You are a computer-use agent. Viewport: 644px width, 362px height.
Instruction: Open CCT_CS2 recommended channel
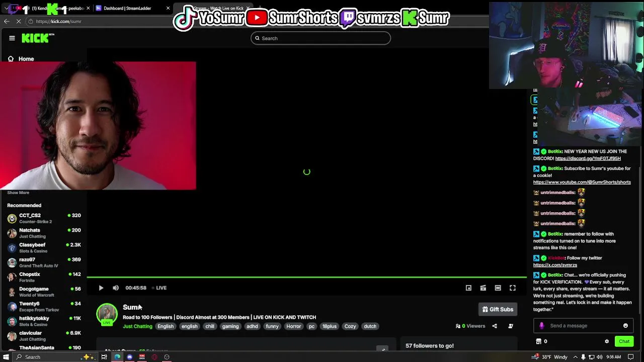tap(44, 218)
